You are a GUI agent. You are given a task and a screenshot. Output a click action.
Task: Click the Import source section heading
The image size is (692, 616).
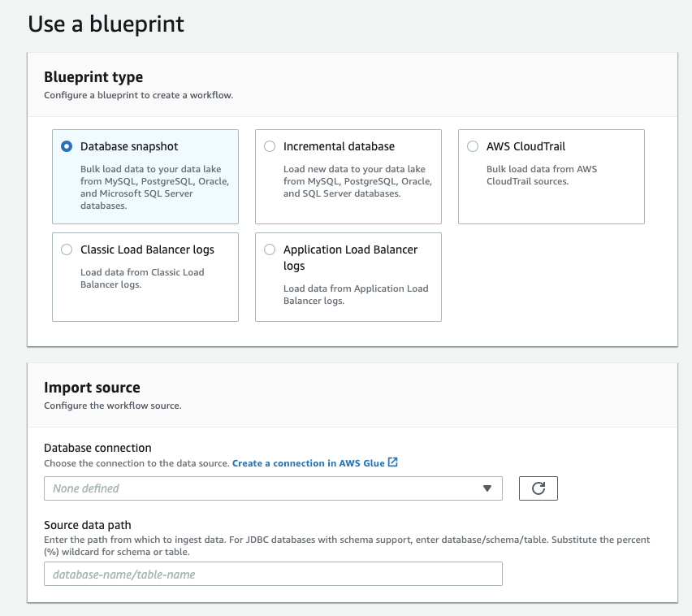[92, 388]
